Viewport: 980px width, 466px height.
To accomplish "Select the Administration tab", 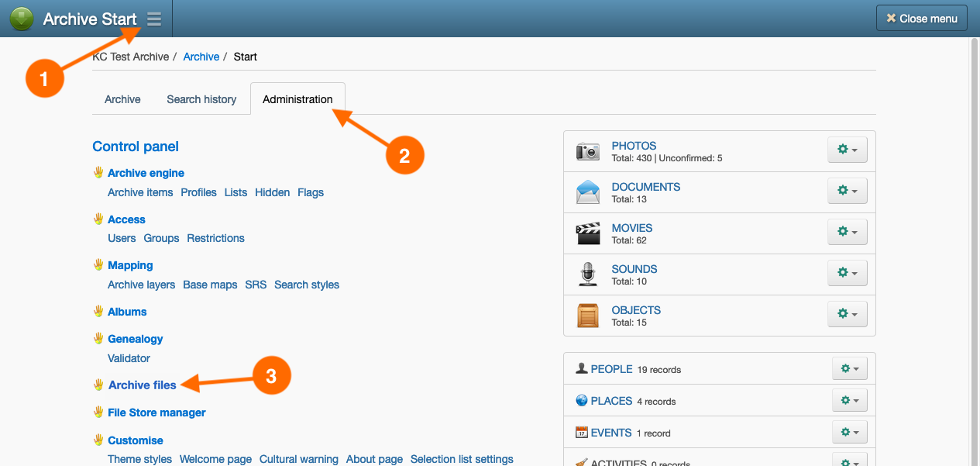I will pos(297,99).
